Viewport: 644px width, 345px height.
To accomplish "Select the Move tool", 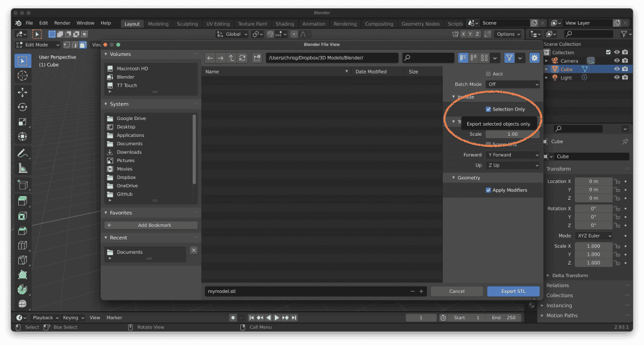I will pos(23,92).
